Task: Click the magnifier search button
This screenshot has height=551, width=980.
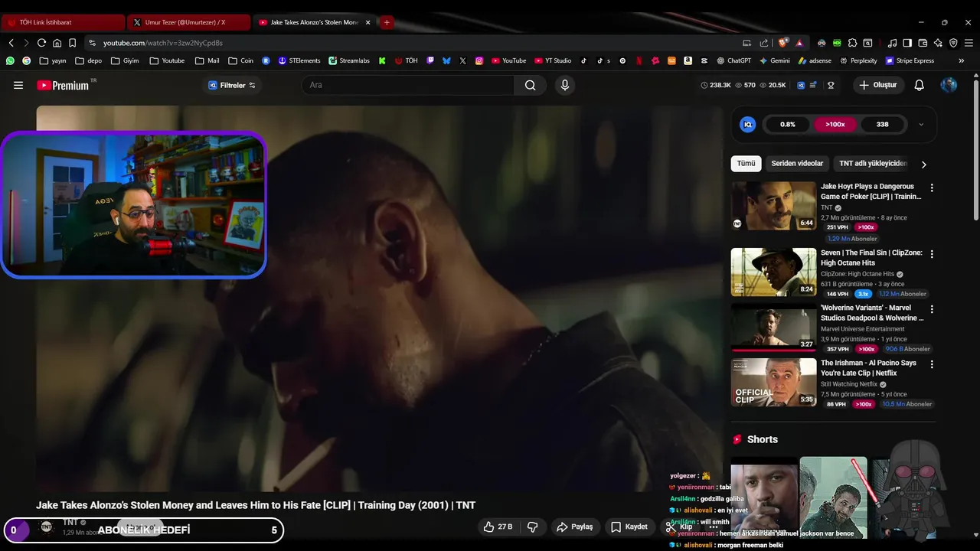Action: point(530,85)
